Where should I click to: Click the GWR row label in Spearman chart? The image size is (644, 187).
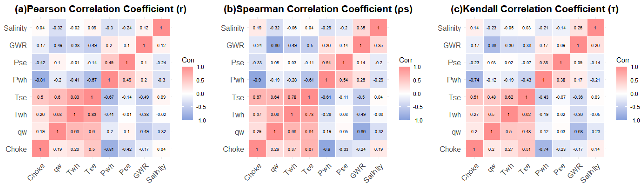point(235,45)
